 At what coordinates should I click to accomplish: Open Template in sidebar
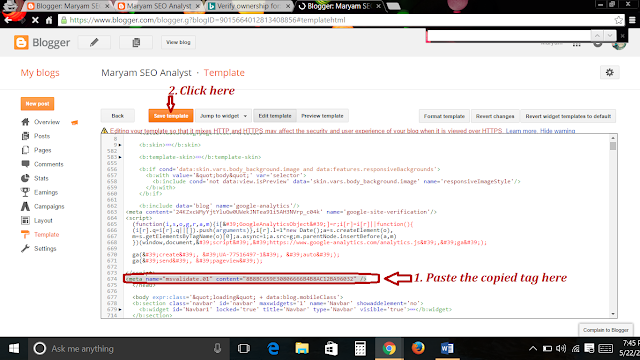[x=47, y=235]
